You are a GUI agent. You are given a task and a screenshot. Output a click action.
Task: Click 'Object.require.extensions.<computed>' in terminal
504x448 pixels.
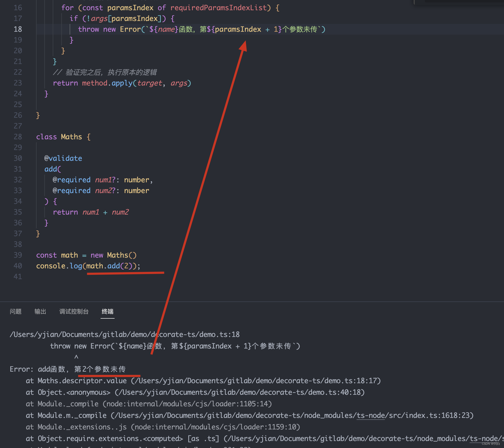click(x=110, y=438)
